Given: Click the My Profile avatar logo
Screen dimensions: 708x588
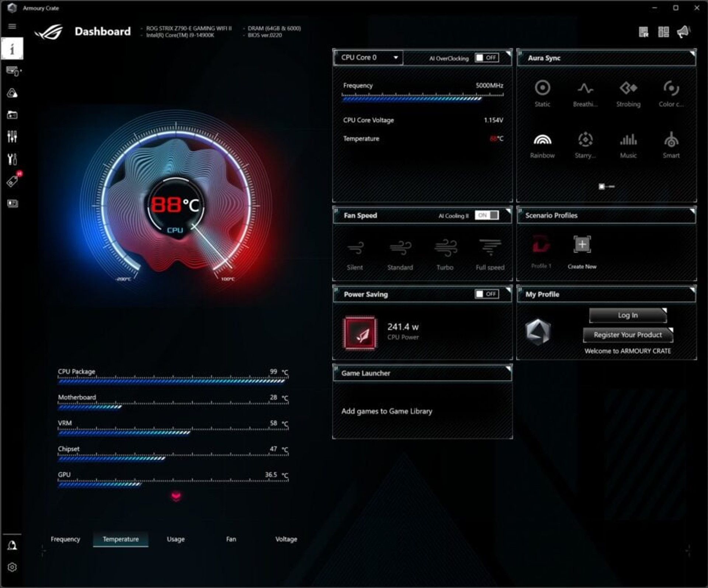Looking at the screenshot, I should (538, 331).
